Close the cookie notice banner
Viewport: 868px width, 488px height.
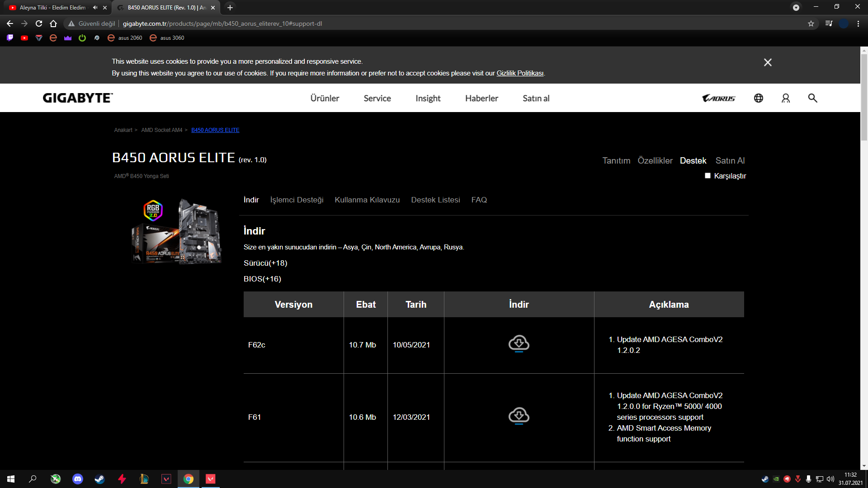[x=767, y=62]
